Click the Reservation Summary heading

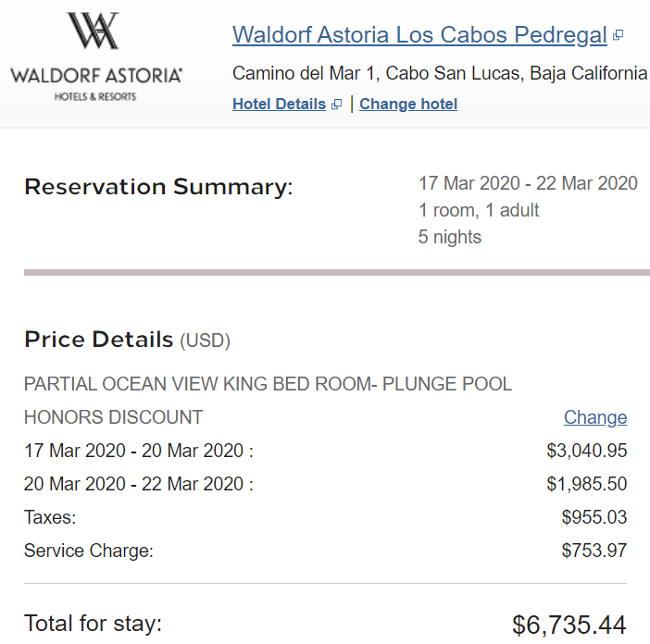point(158,187)
